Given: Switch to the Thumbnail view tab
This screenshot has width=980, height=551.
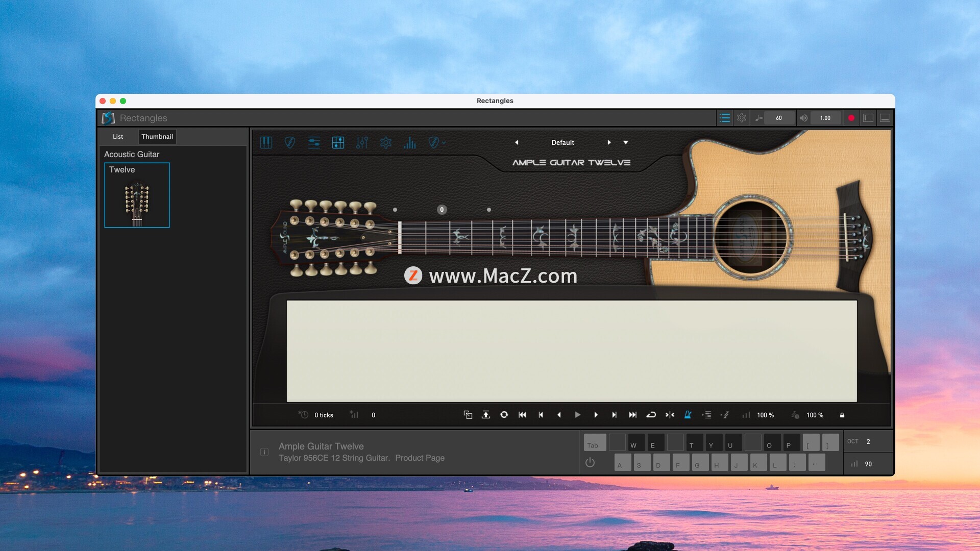Looking at the screenshot, I should point(157,137).
